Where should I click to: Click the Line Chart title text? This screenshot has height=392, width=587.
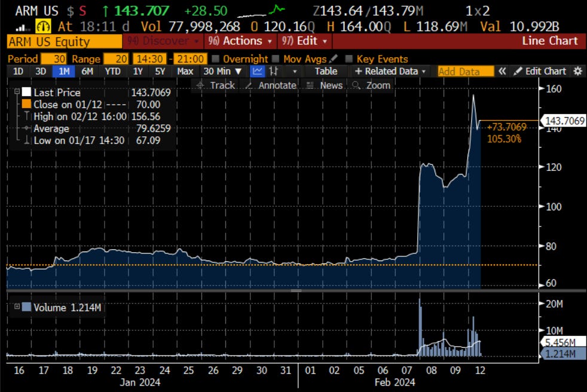pos(549,41)
